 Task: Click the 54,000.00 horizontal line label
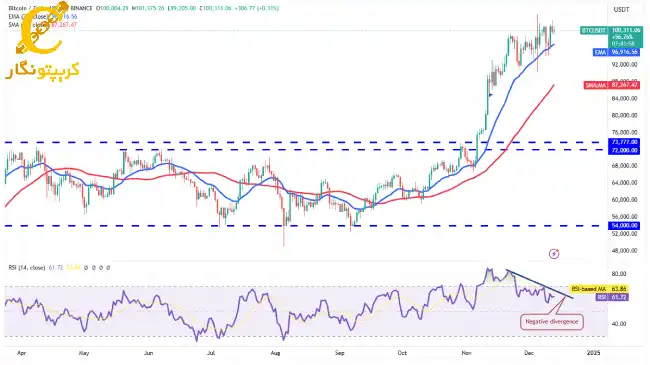pos(624,226)
